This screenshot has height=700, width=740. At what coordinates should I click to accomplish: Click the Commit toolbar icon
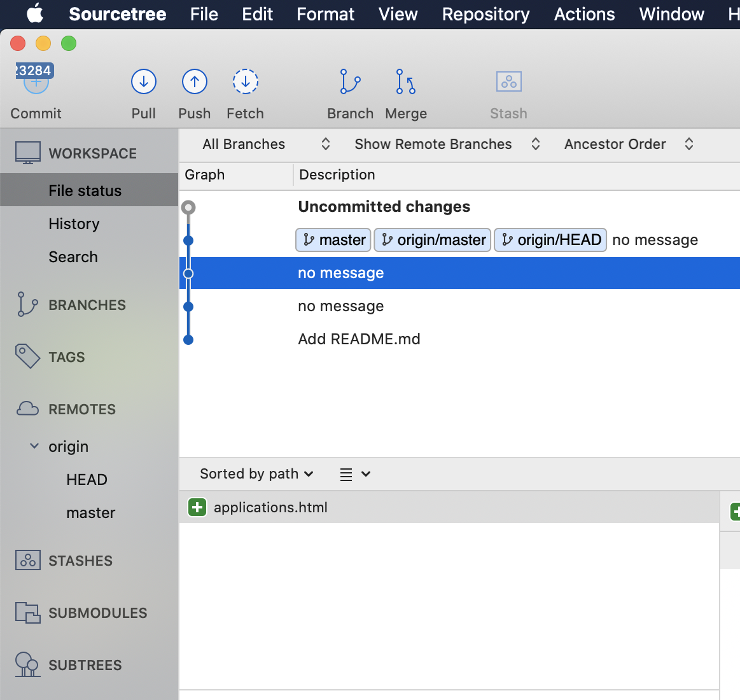pos(36,81)
